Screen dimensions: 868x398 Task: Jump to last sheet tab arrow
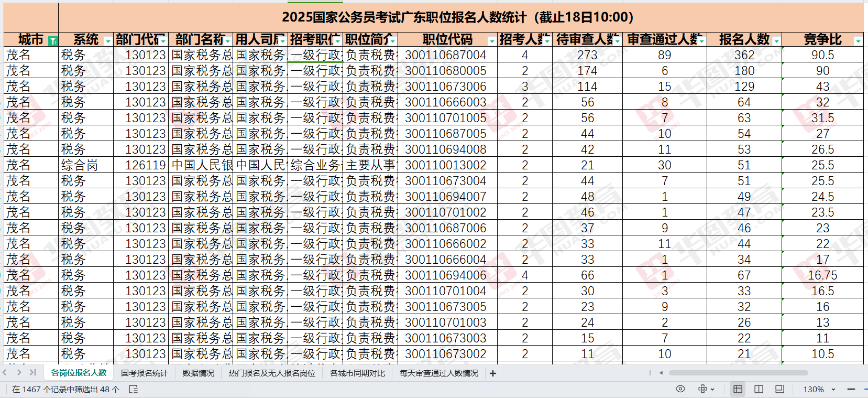coord(32,373)
